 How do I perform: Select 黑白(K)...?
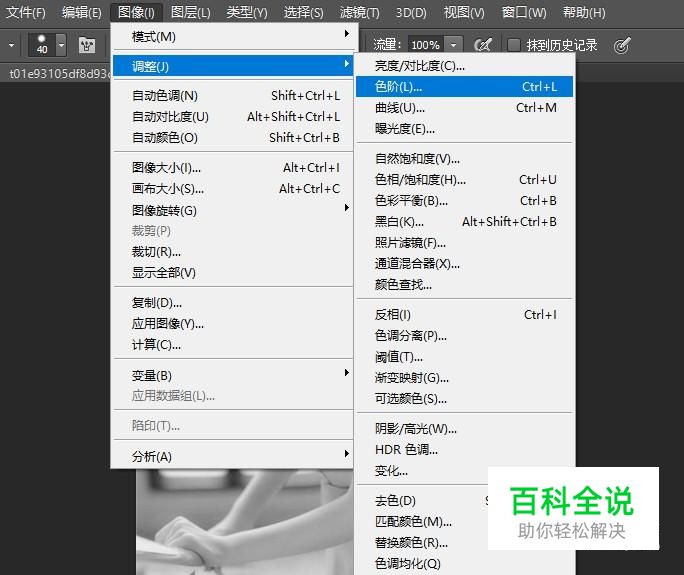pyautogui.click(x=464, y=222)
